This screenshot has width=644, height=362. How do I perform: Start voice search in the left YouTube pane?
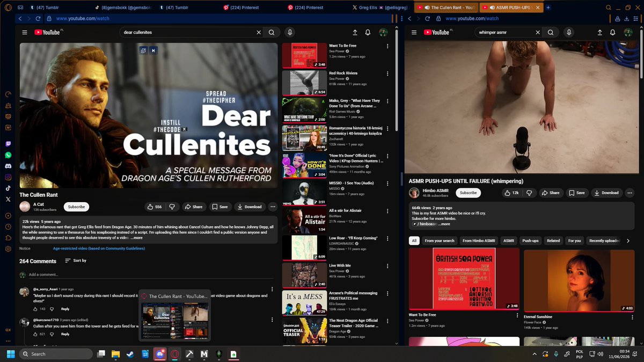(290, 32)
